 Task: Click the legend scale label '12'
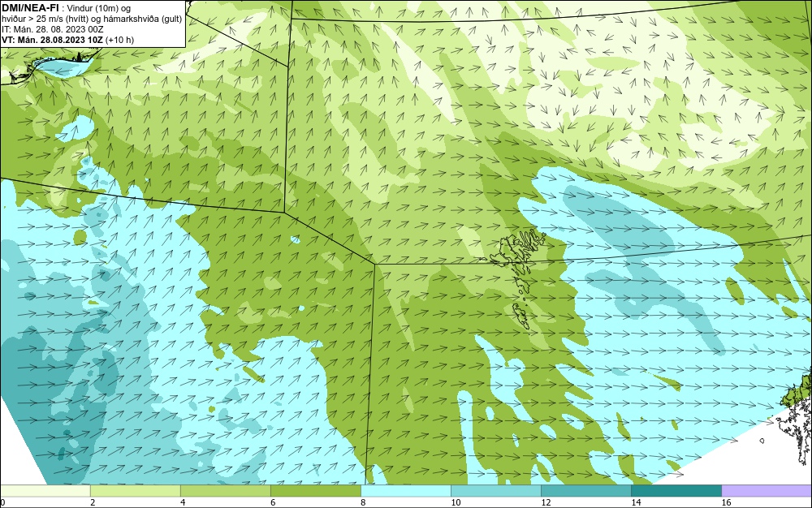click(x=546, y=502)
